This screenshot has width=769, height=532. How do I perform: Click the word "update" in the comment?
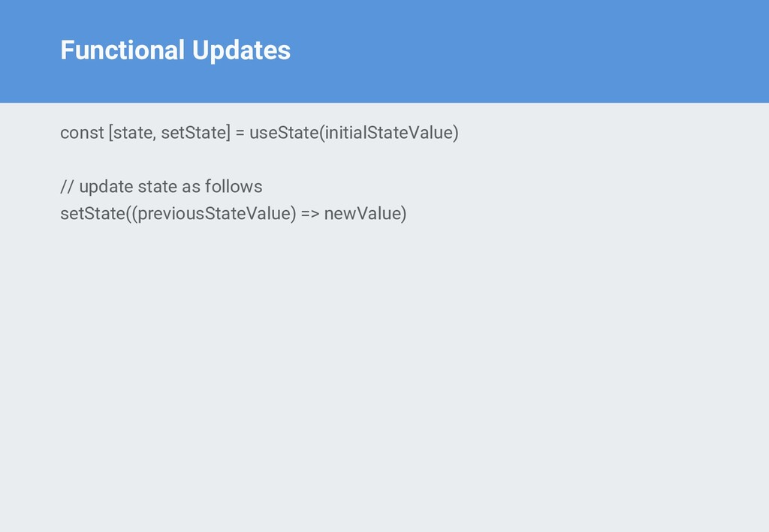point(106,186)
